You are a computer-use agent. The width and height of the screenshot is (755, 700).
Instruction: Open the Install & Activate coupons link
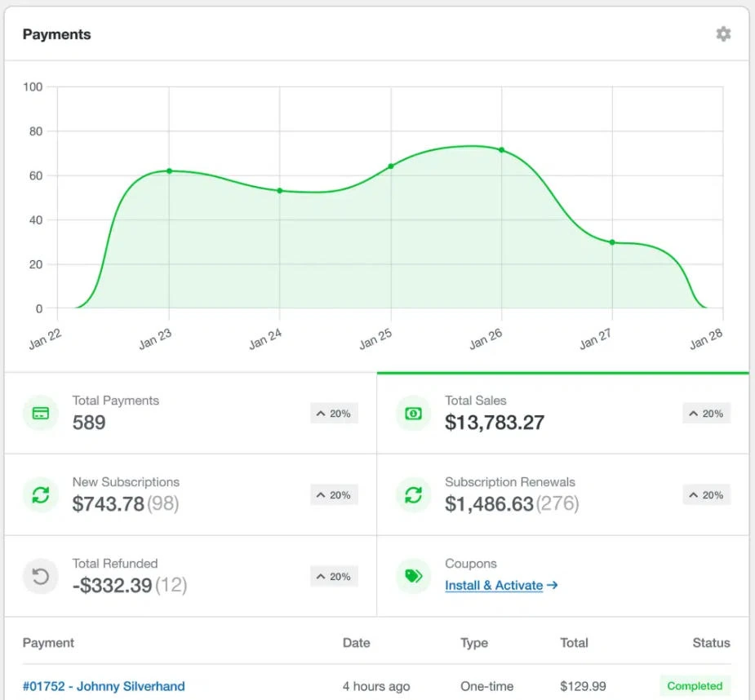(501, 586)
